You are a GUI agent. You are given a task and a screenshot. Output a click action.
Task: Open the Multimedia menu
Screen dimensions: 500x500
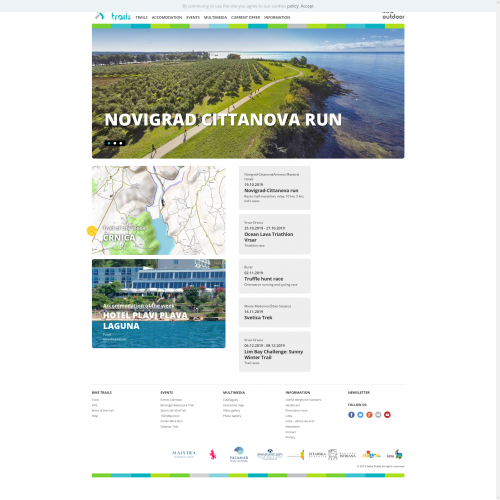215,17
